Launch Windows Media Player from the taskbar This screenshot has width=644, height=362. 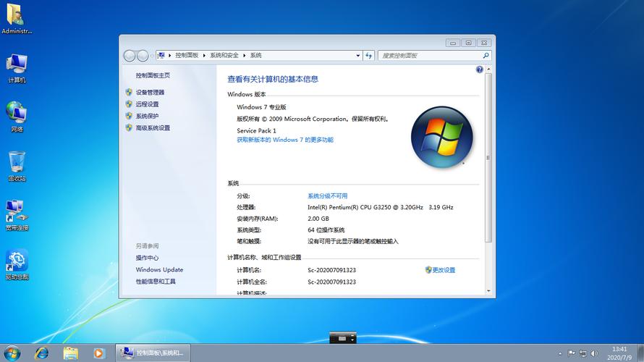[x=99, y=353]
